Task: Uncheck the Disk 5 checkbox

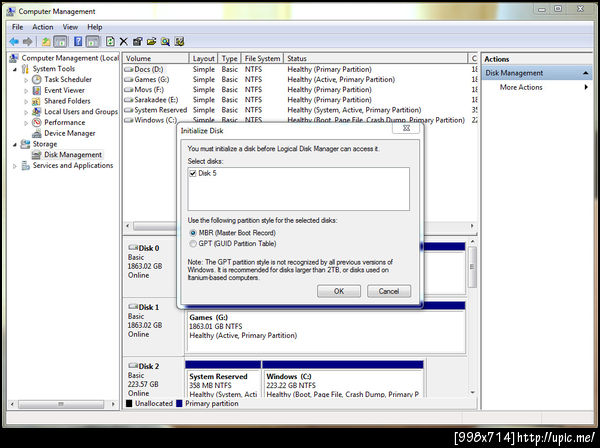Action: coord(193,173)
